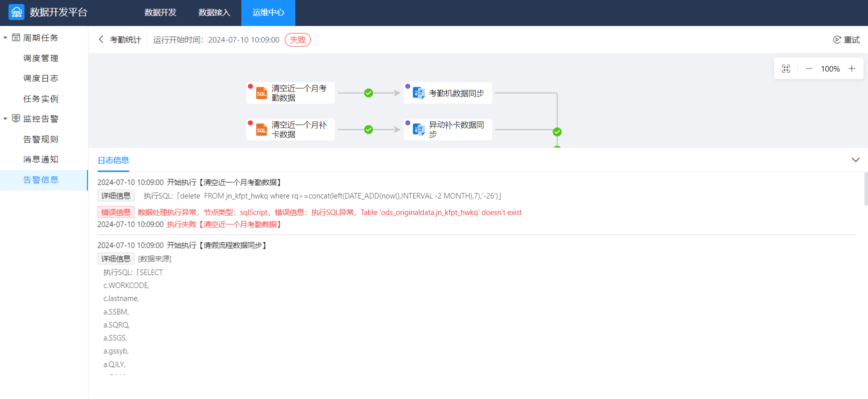868x399 pixels.
Task: Open 调度管理 in the sidebar
Action: pyautogui.click(x=41, y=58)
